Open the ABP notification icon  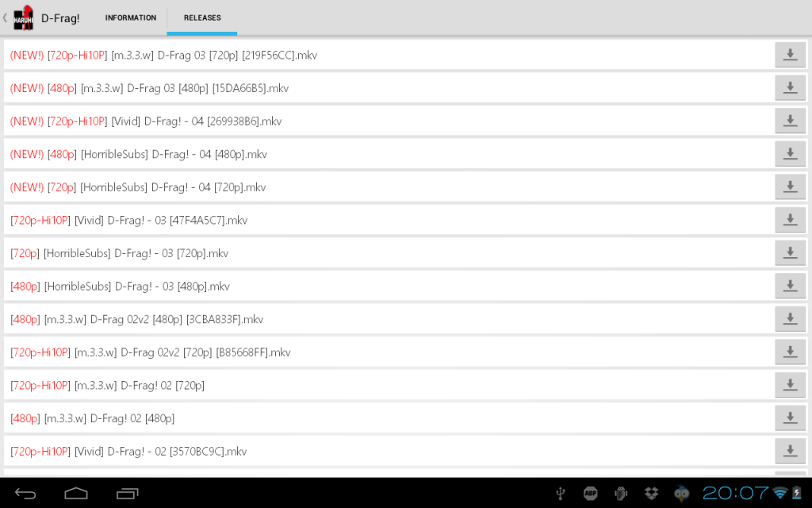click(x=590, y=493)
